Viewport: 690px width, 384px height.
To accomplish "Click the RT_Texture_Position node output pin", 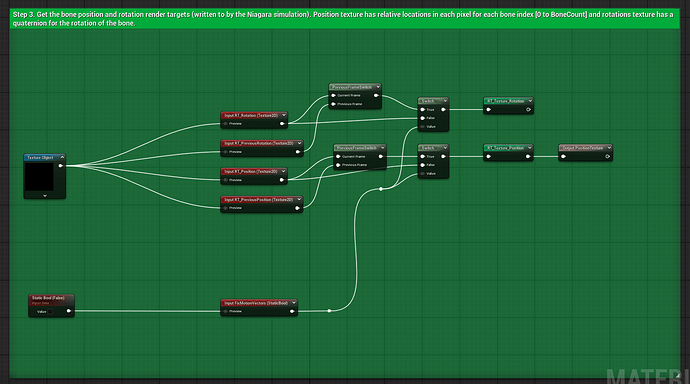I will click(x=529, y=157).
